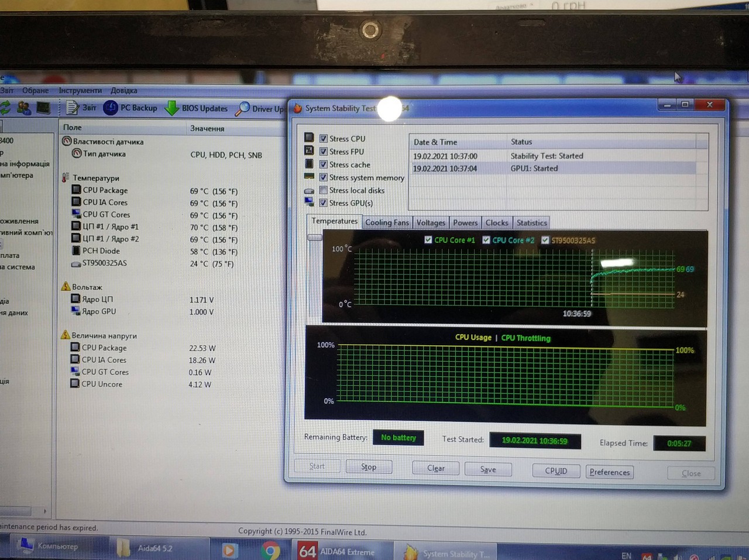Click the Driver Updates magnifier icon
The width and height of the screenshot is (749, 560).
[x=242, y=109]
